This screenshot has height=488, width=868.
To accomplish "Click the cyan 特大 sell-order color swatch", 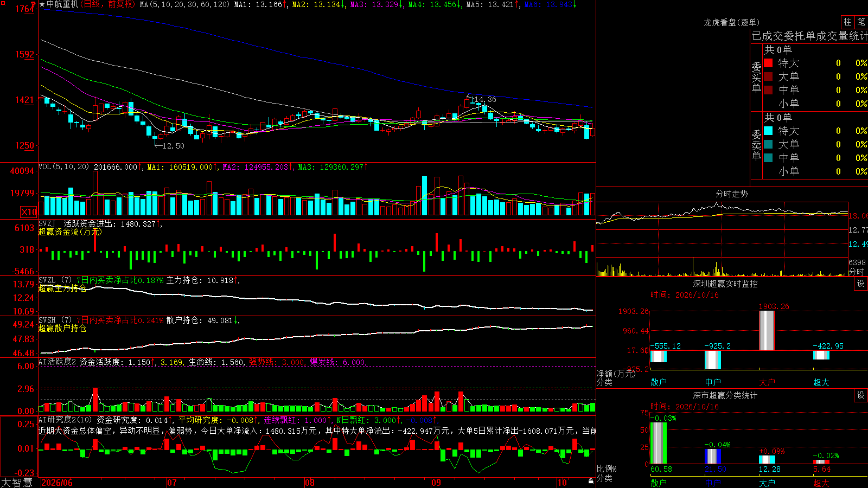I will pos(768,131).
